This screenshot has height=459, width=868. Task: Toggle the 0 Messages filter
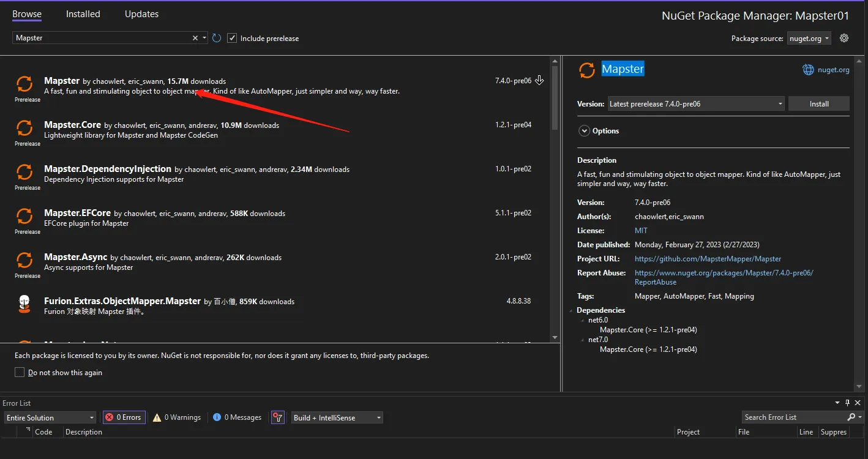coord(237,417)
